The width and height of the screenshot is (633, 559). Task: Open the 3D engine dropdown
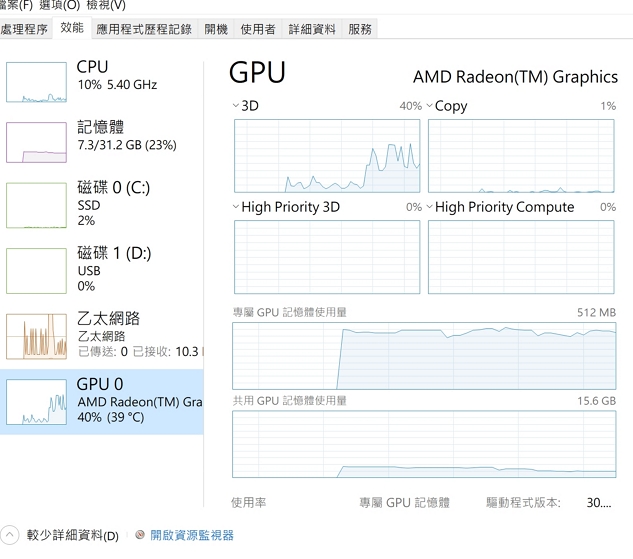coord(236,106)
